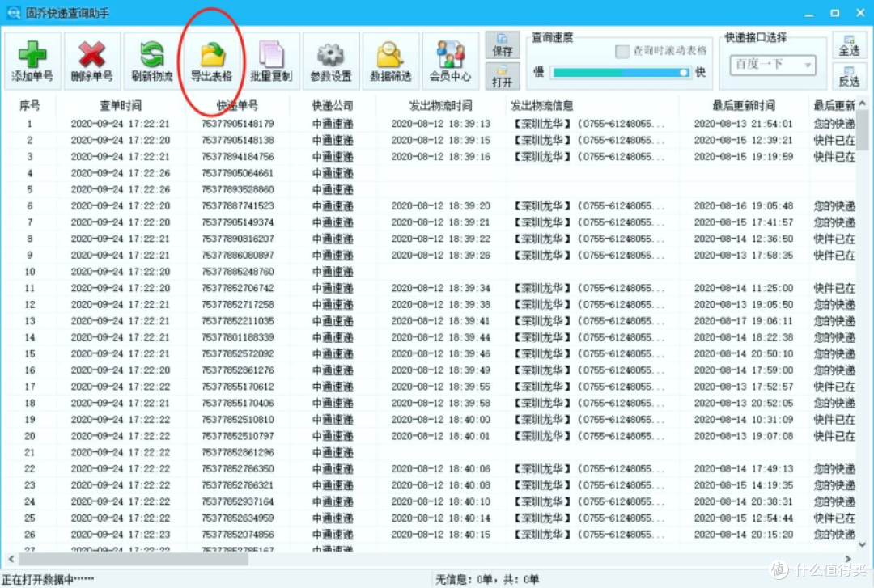
Task: Refresh logistics with 刷新物流
Action: pyautogui.click(x=151, y=60)
